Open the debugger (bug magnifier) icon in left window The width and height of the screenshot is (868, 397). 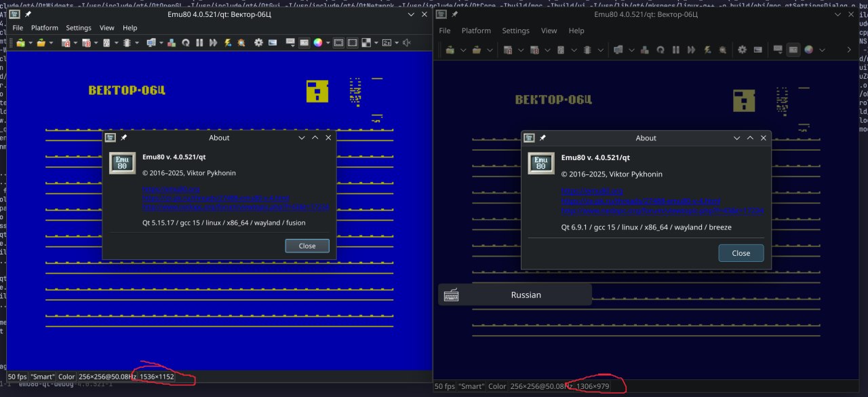[241, 43]
